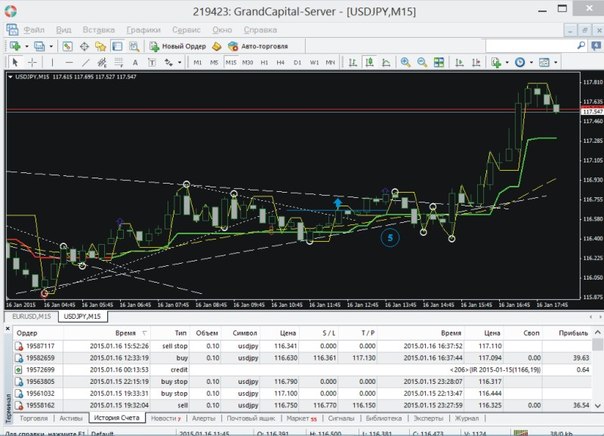This screenshot has height=436, width=604.
Task: Open the Strategy Tester icon
Action: 134,47
